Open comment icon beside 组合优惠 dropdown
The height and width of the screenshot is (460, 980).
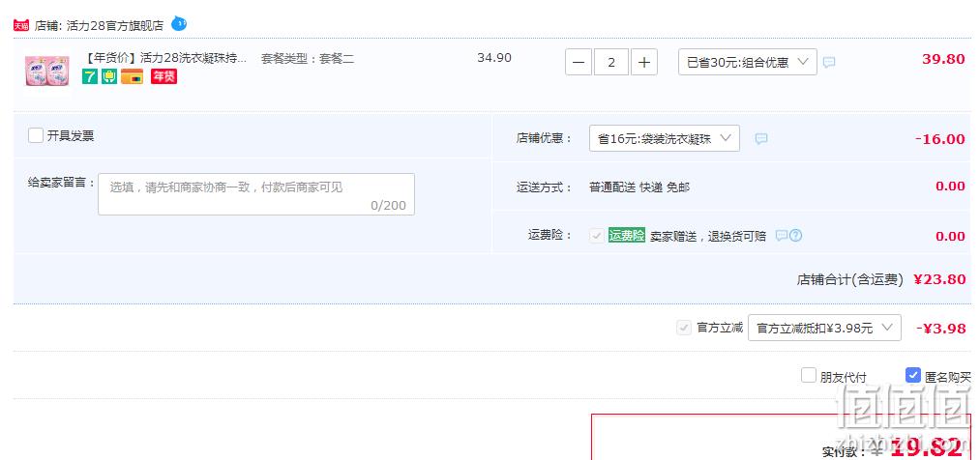[829, 63]
